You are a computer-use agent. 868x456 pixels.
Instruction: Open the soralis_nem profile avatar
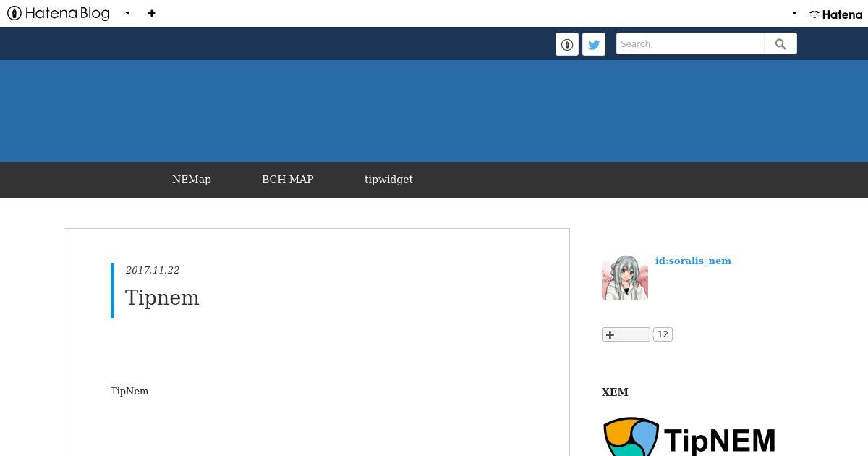(x=625, y=277)
